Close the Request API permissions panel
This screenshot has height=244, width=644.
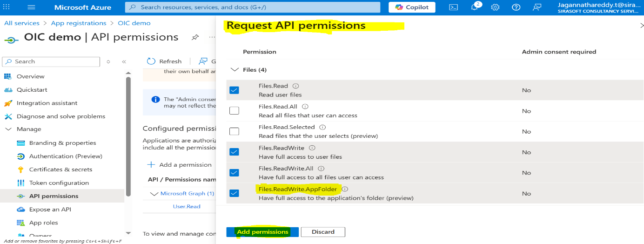[x=642, y=26]
